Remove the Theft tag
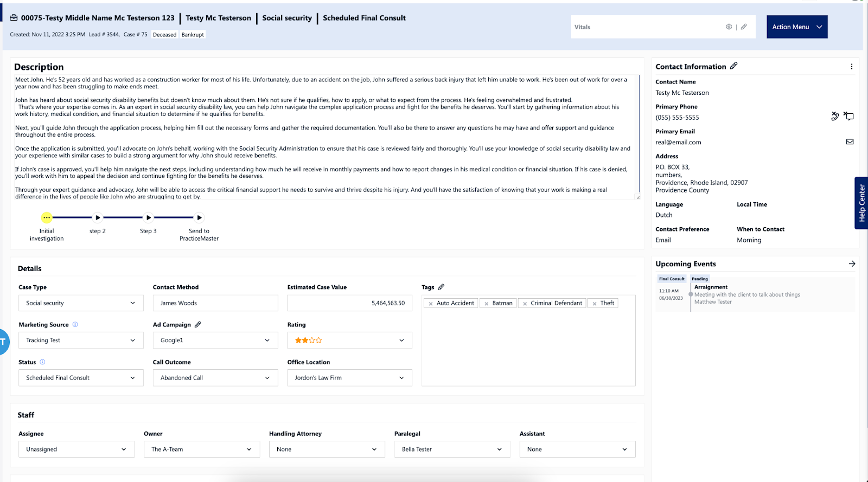Viewport: 868px width, 482px height. [595, 304]
